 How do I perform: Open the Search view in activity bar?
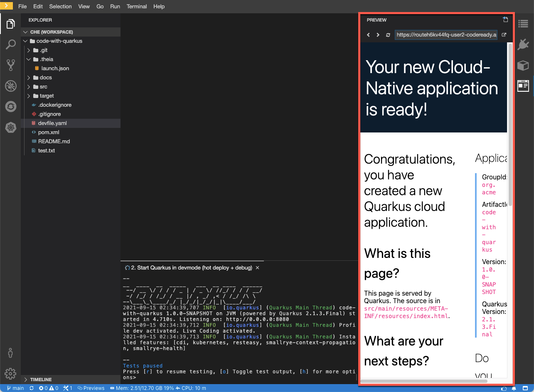(10, 44)
